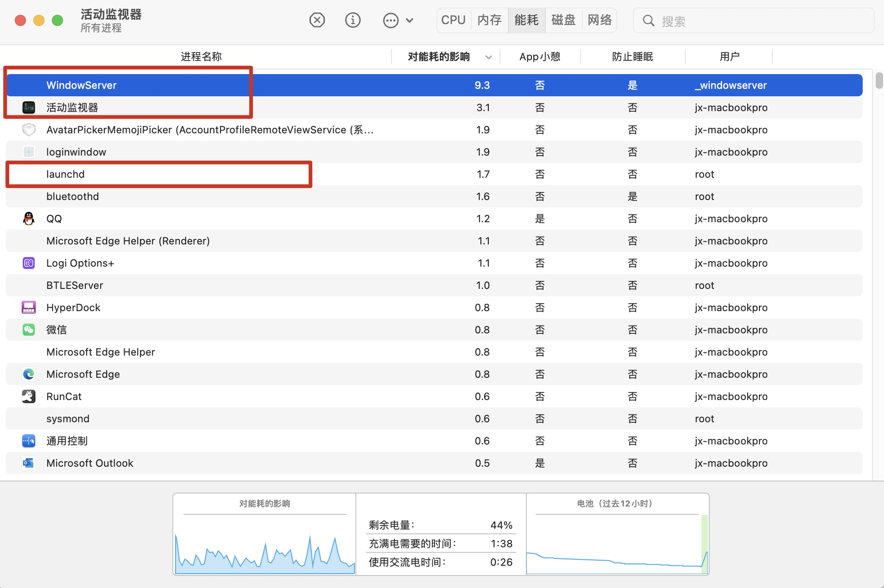Select the HyperDock app icon
The width and height of the screenshot is (884, 588).
point(29,307)
